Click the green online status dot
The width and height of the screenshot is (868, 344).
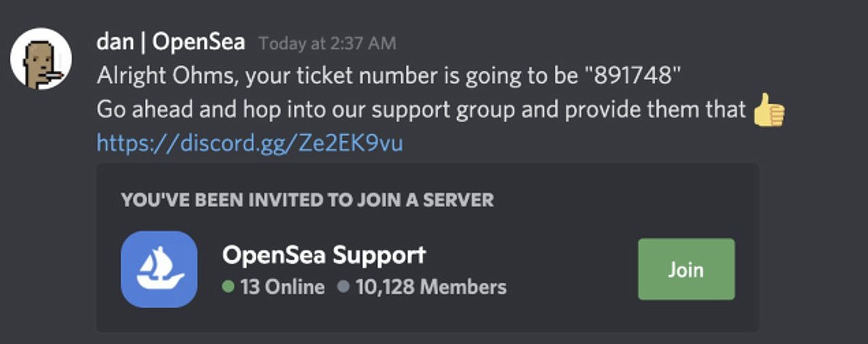[229, 287]
